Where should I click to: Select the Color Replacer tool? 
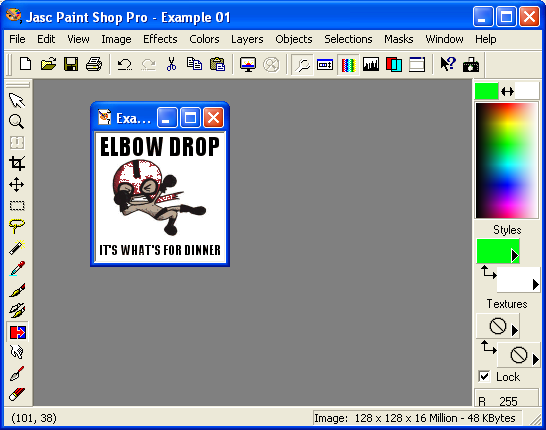pyautogui.click(x=17, y=332)
